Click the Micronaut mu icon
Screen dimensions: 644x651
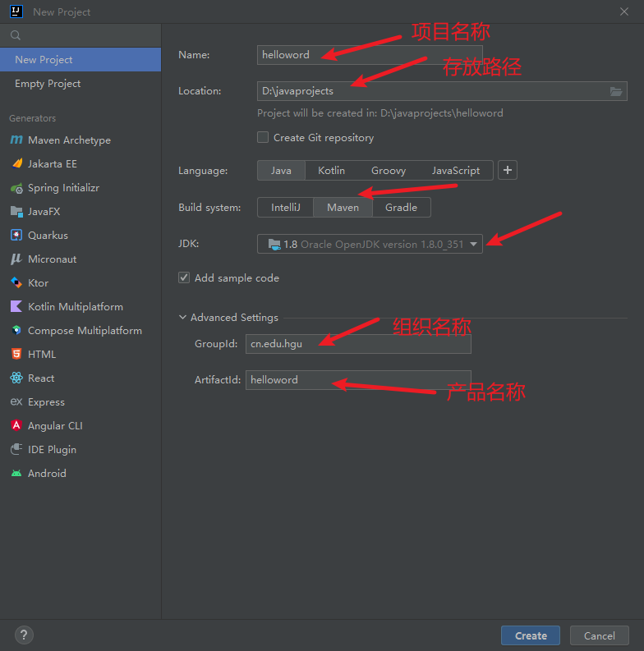click(16, 259)
